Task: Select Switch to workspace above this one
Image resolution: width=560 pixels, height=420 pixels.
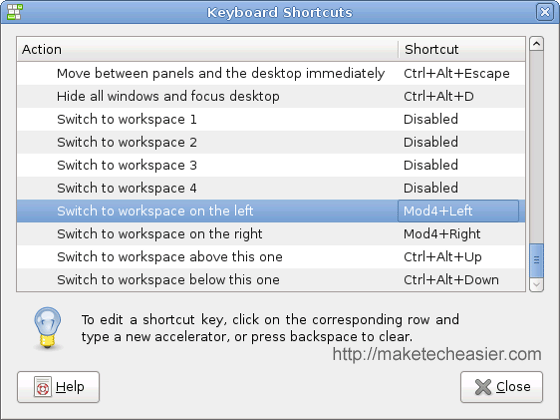Action: (271, 257)
